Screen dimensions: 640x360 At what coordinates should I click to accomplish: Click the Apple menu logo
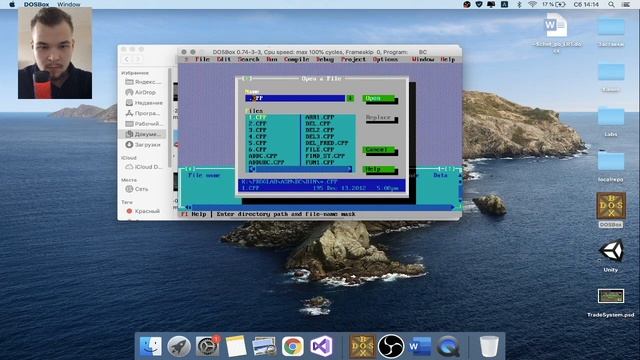[12, 4]
